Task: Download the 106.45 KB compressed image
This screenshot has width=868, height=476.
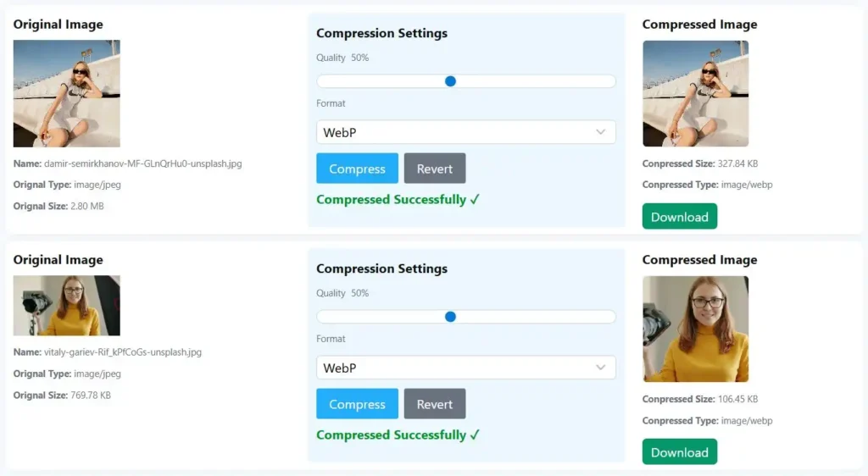Action: (x=679, y=452)
